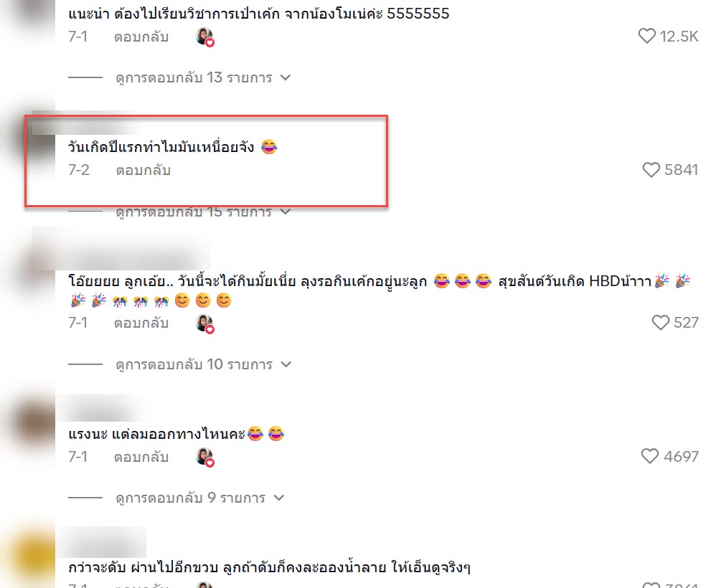Screen dimensions: 711x588
Task: Like the comment with 4697 likes
Action: click(x=650, y=455)
